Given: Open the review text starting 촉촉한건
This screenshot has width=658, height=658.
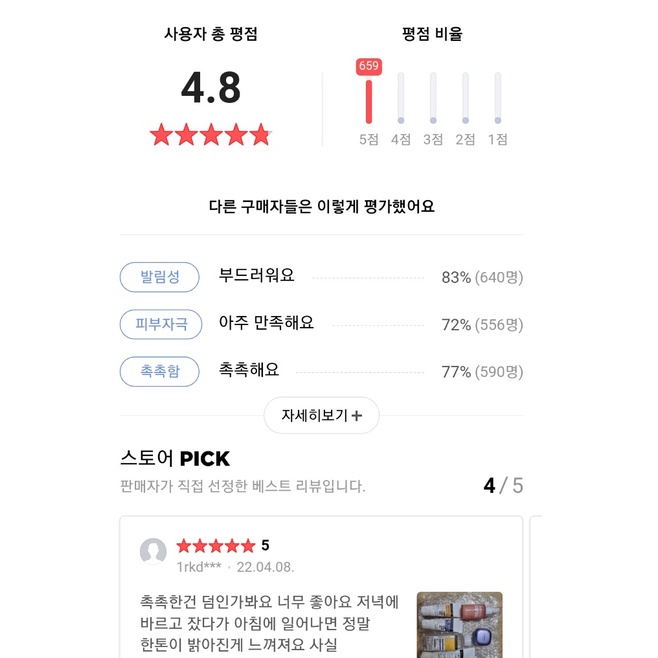Looking at the screenshot, I should tap(270, 623).
